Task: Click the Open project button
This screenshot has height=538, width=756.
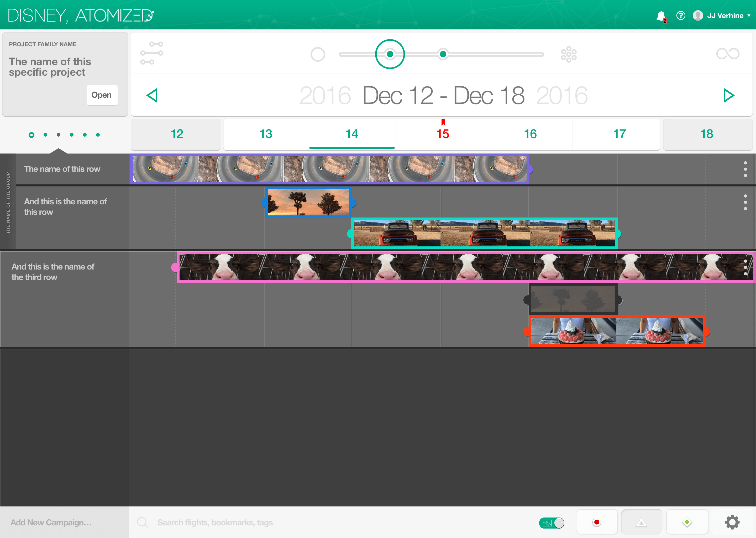Action: tap(102, 95)
